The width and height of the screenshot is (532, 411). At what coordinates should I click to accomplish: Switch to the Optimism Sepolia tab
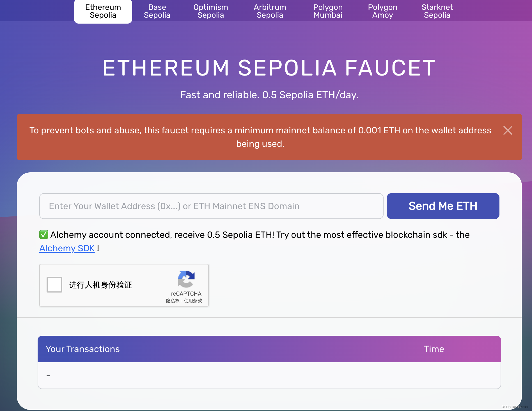coord(211,11)
